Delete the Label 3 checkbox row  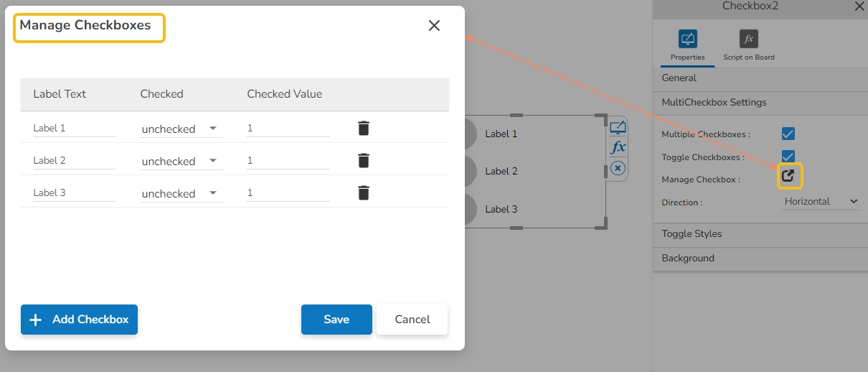pos(364,192)
